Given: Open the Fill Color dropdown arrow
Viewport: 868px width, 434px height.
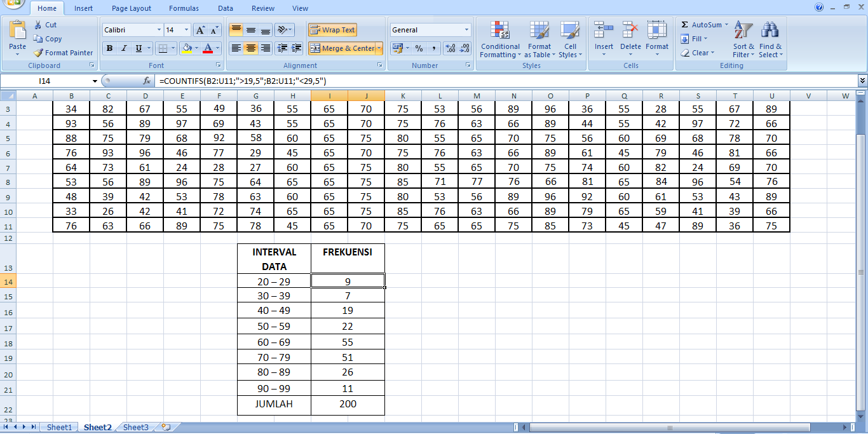Looking at the screenshot, I should [x=198, y=49].
